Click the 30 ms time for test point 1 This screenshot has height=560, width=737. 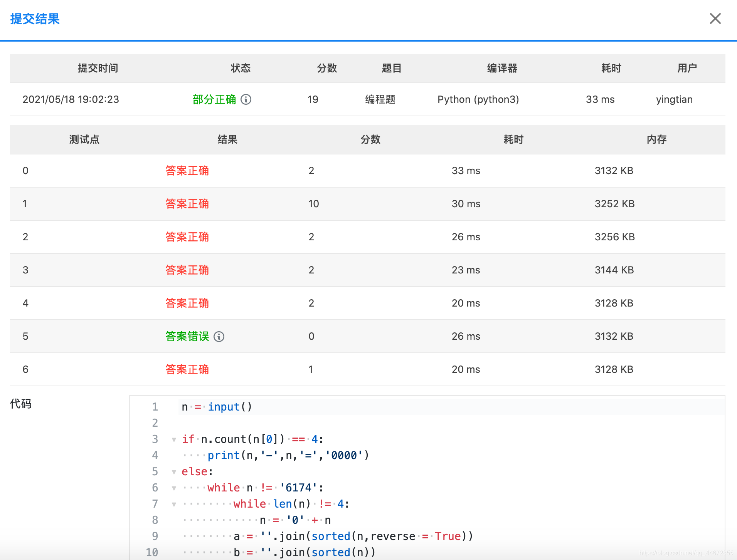coord(466,204)
